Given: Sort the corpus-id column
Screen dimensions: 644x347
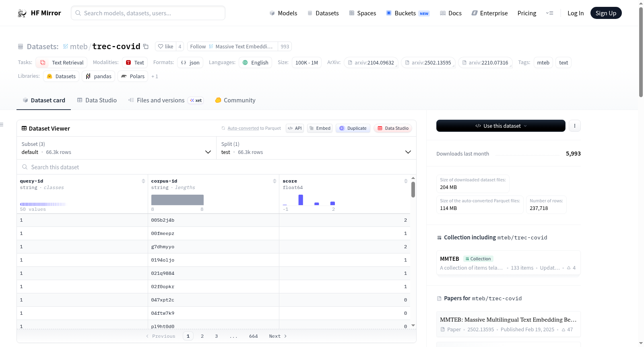Looking at the screenshot, I should click(x=275, y=181).
